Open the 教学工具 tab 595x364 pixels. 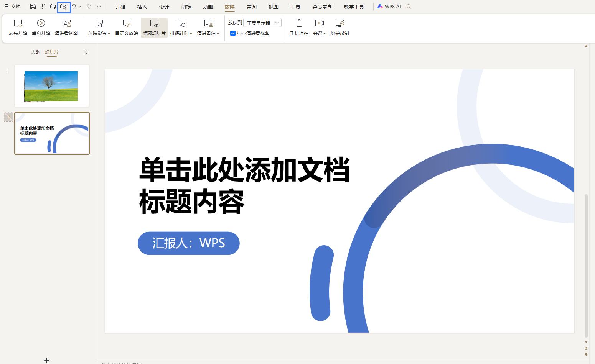pos(354,7)
